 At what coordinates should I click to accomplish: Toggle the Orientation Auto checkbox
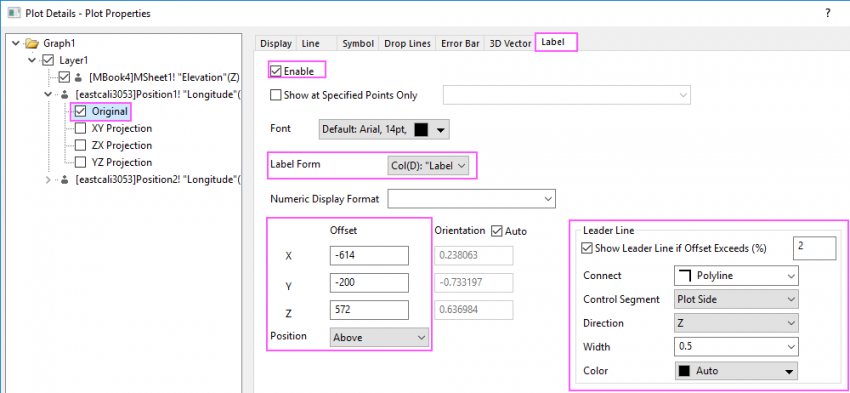tap(497, 231)
